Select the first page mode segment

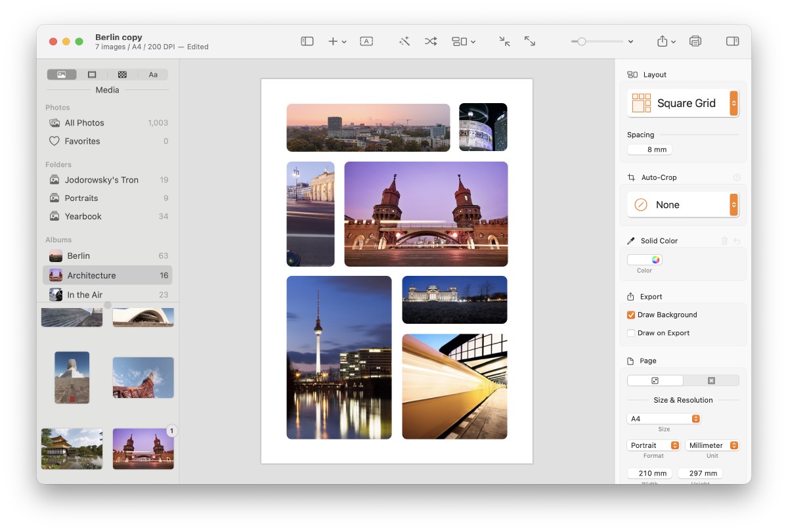655,380
